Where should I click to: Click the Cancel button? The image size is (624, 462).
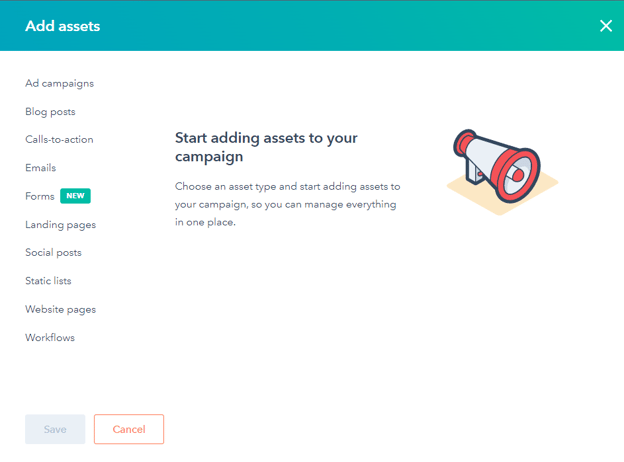129,429
